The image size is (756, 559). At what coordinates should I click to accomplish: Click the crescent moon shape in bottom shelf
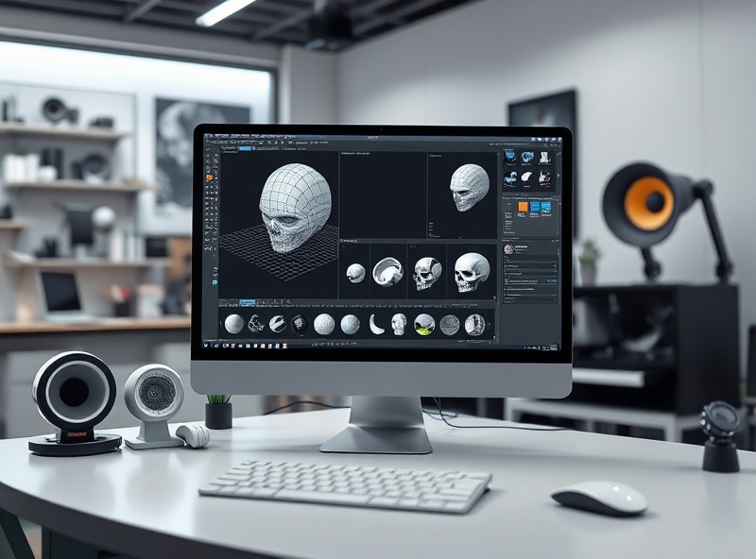click(x=375, y=324)
